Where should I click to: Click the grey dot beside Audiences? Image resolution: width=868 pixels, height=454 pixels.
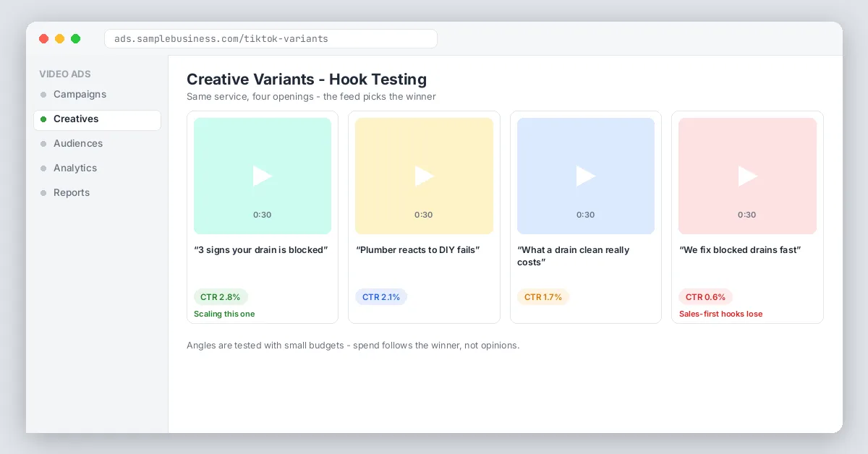pyautogui.click(x=43, y=144)
